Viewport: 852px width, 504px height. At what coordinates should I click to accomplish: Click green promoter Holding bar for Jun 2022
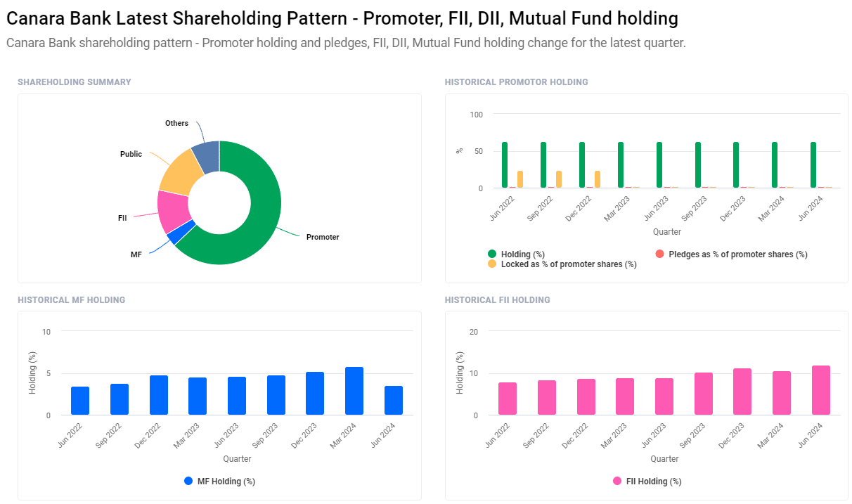[x=505, y=165]
